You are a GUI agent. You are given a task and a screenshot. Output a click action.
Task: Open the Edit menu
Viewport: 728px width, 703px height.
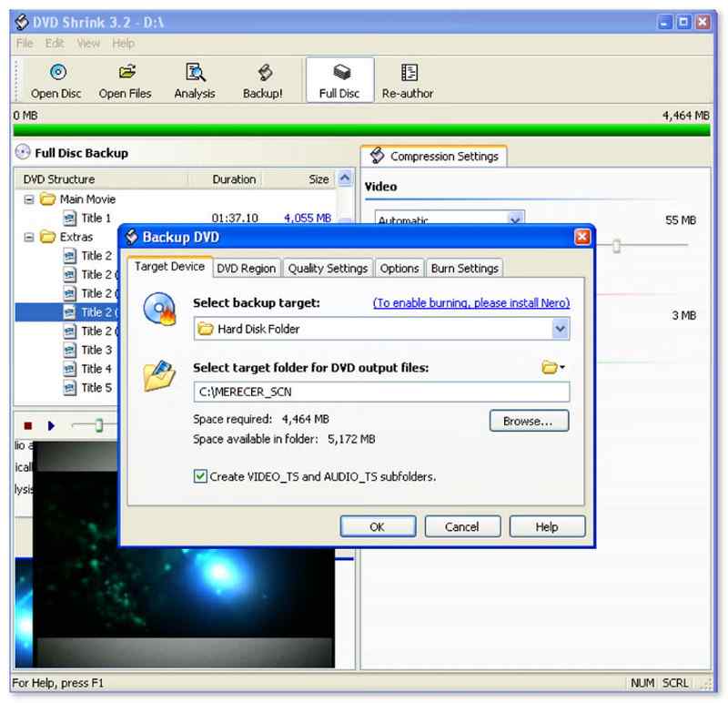click(54, 43)
